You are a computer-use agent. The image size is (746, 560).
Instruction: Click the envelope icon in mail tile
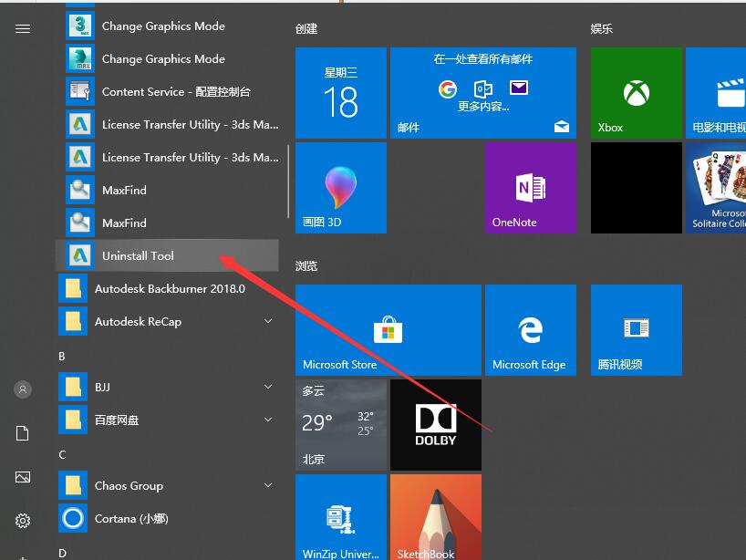519,88
